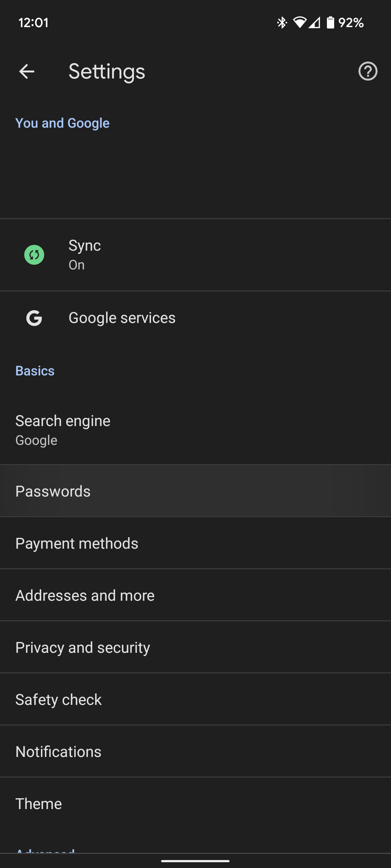Tap the battery status icon
This screenshot has width=391, height=868.
click(330, 23)
